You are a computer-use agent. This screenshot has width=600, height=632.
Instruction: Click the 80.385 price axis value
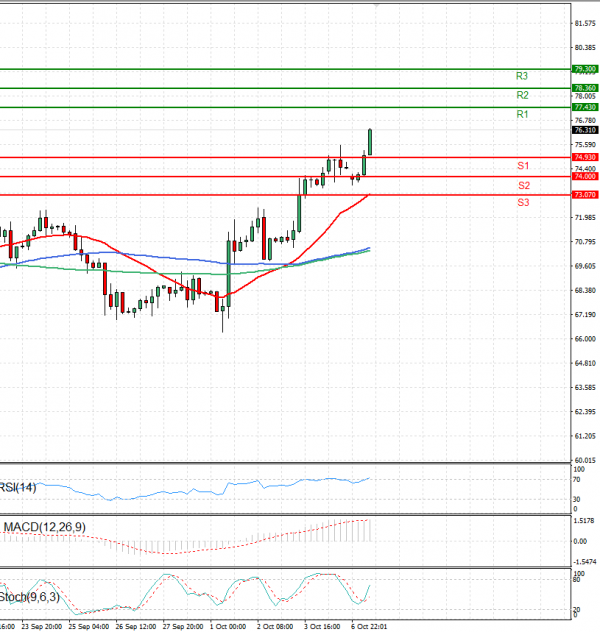(585, 48)
